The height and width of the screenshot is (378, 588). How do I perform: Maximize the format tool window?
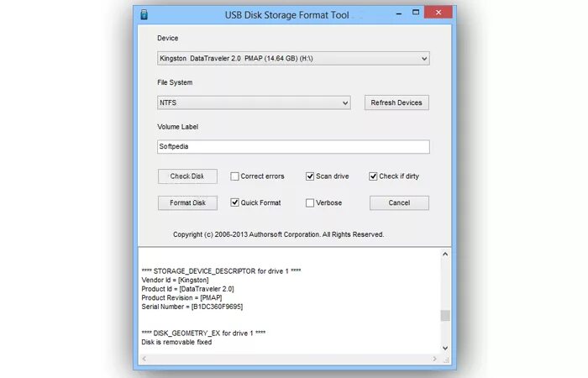[x=416, y=13]
